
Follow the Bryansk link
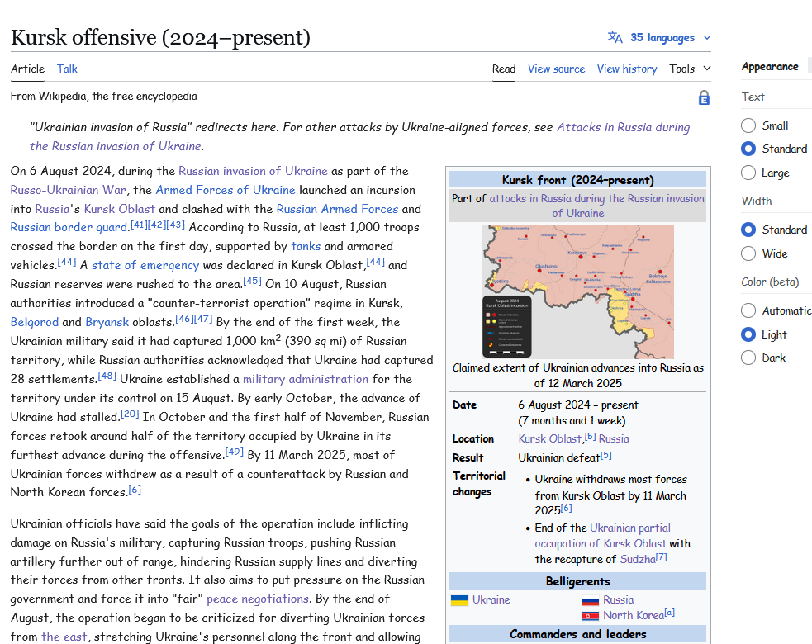(x=107, y=322)
